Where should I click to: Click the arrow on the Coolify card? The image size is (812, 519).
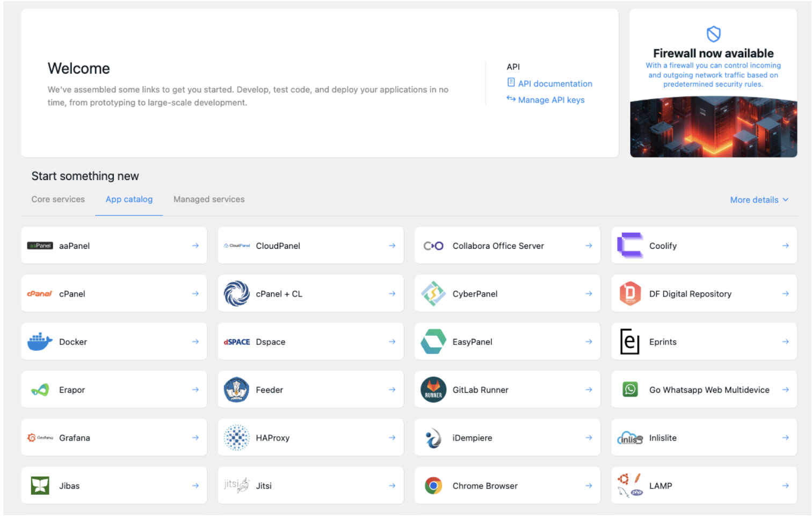(x=786, y=246)
